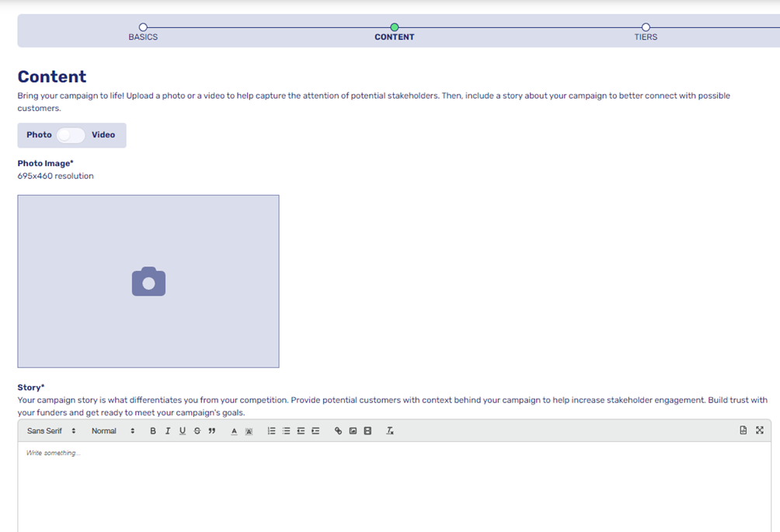Go to the TIERS step
780x532 pixels.
[646, 28]
